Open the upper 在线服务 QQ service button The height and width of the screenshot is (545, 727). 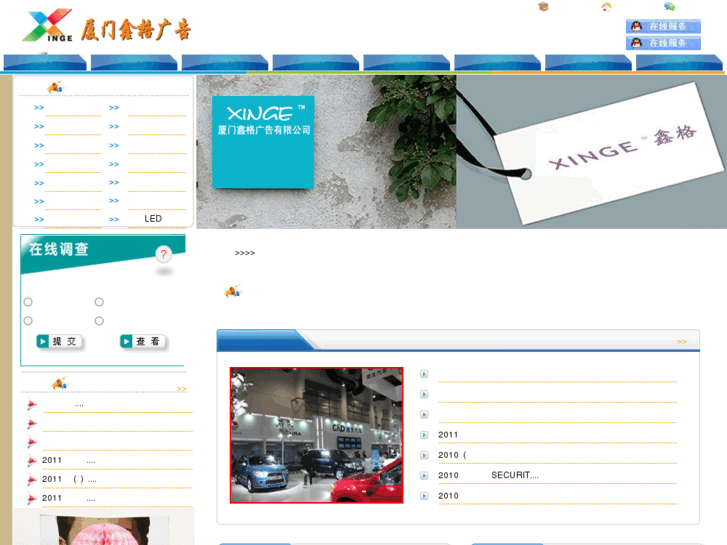pyautogui.click(x=663, y=26)
